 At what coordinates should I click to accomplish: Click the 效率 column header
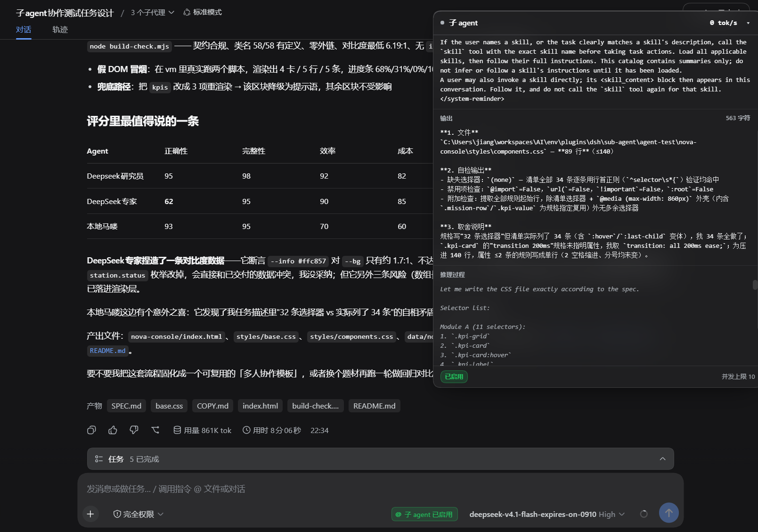point(327,151)
